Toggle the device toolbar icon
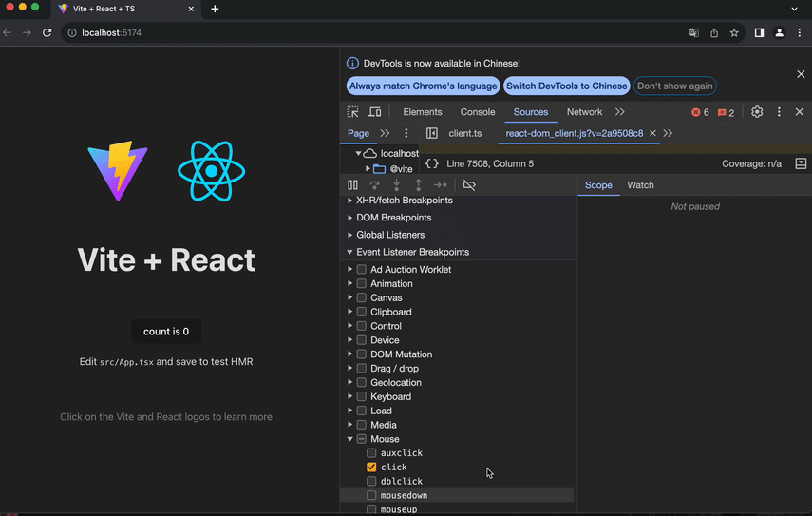Viewport: 812px width, 516px height. click(375, 112)
